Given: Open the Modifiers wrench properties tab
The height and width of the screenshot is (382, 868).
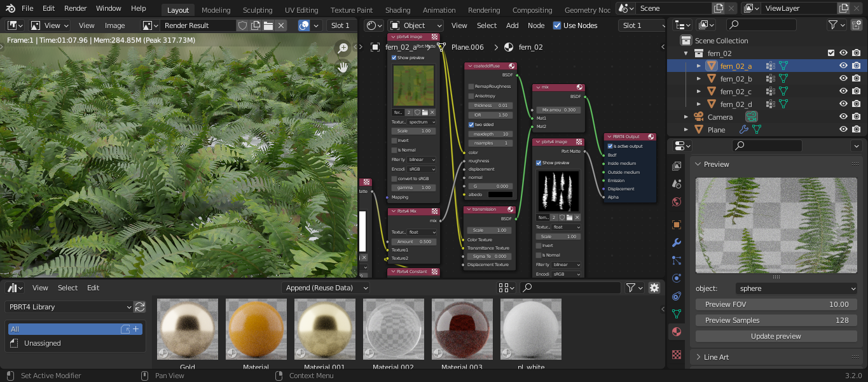Looking at the screenshot, I should coord(677,243).
